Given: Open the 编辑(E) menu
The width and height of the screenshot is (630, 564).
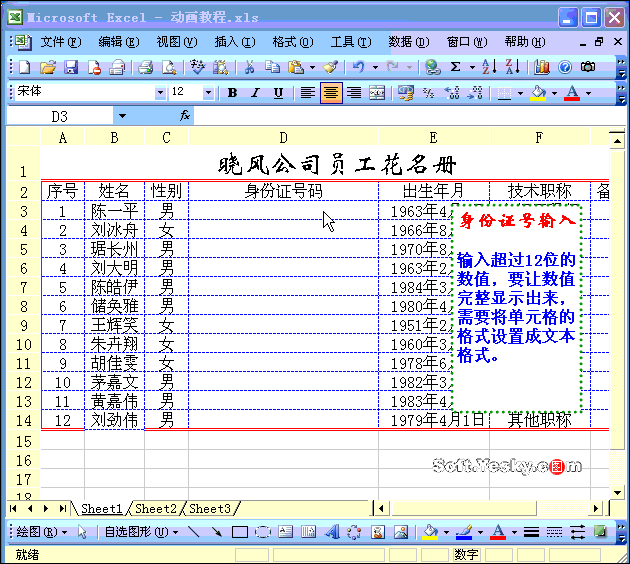Looking at the screenshot, I should coord(119,42).
